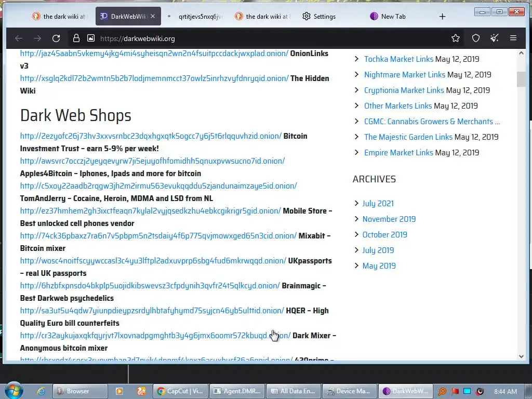This screenshot has width=532, height=399.
Task: Click the blue monitor tray icon
Action: click(x=467, y=392)
